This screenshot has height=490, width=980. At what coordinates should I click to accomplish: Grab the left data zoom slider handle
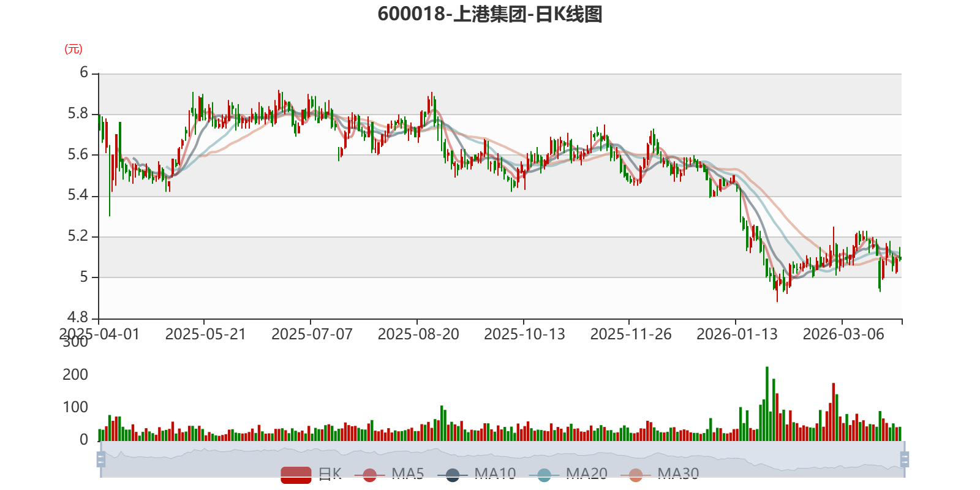tap(101, 459)
